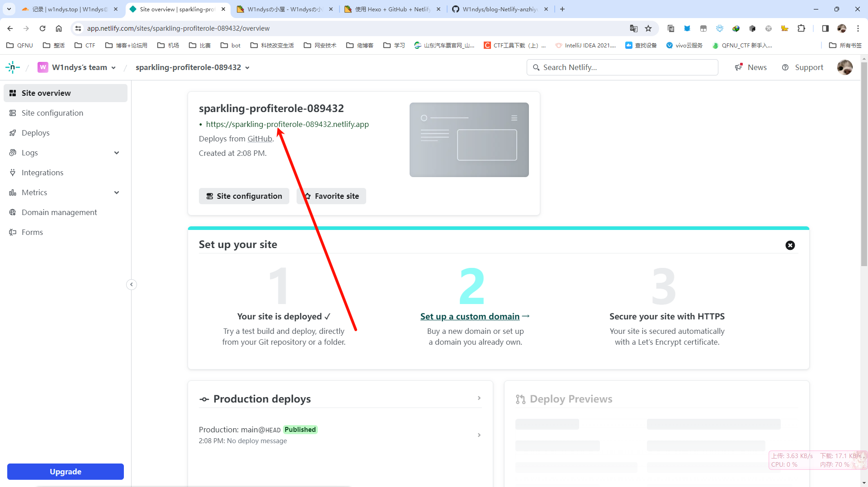Open the Deploys sidebar item
This screenshot has width=868, height=487.
click(35, 133)
